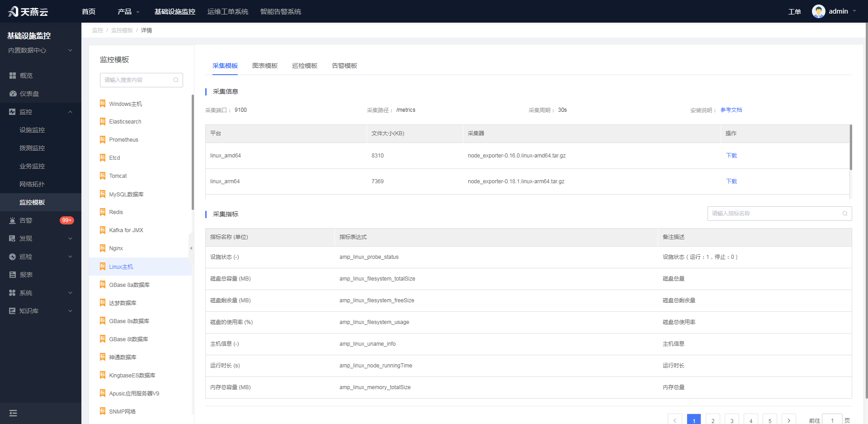Click the 系统 system icon
Viewport: 868px width, 424px height.
click(x=12, y=293)
